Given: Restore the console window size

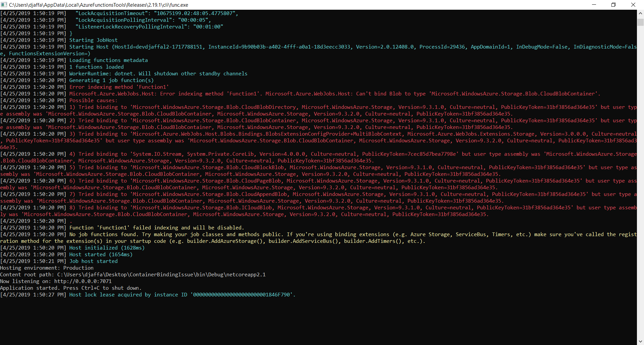Looking at the screenshot, I should pos(613,5).
